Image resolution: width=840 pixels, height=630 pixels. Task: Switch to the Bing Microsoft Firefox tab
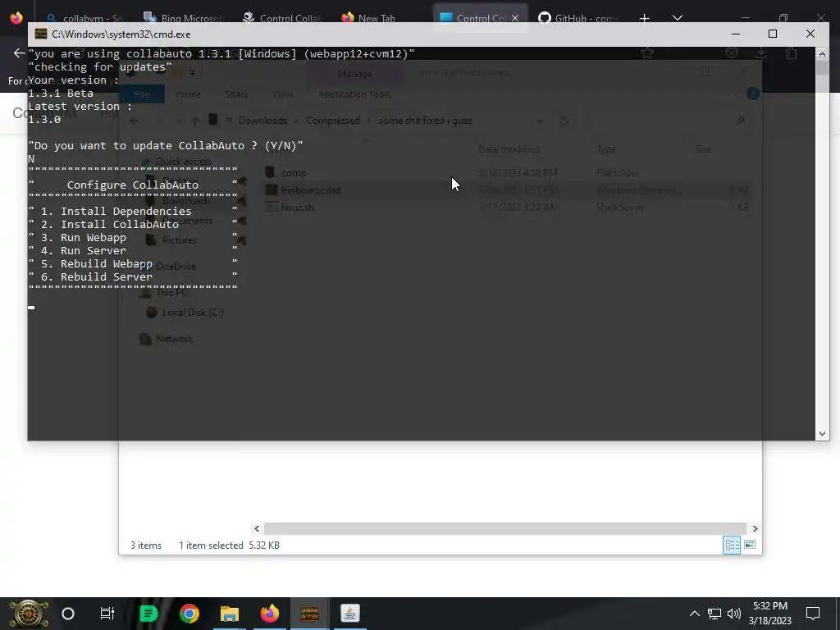(183, 18)
